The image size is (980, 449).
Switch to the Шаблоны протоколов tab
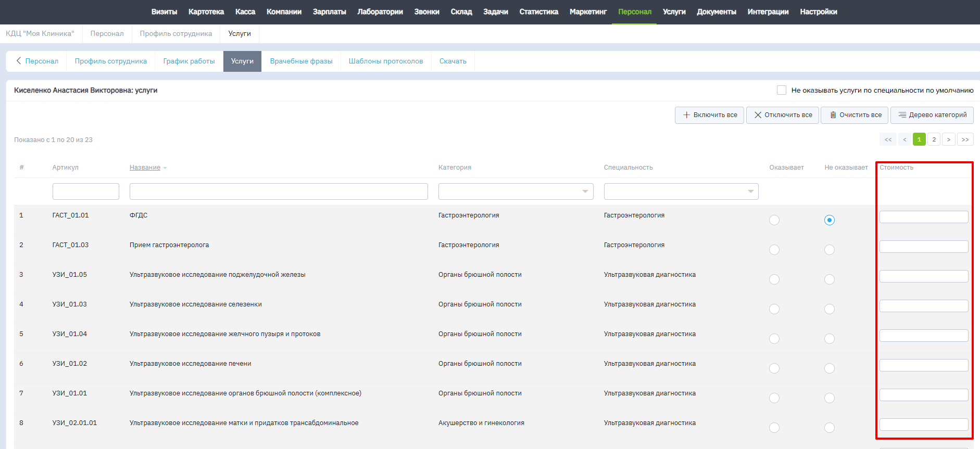click(x=386, y=61)
